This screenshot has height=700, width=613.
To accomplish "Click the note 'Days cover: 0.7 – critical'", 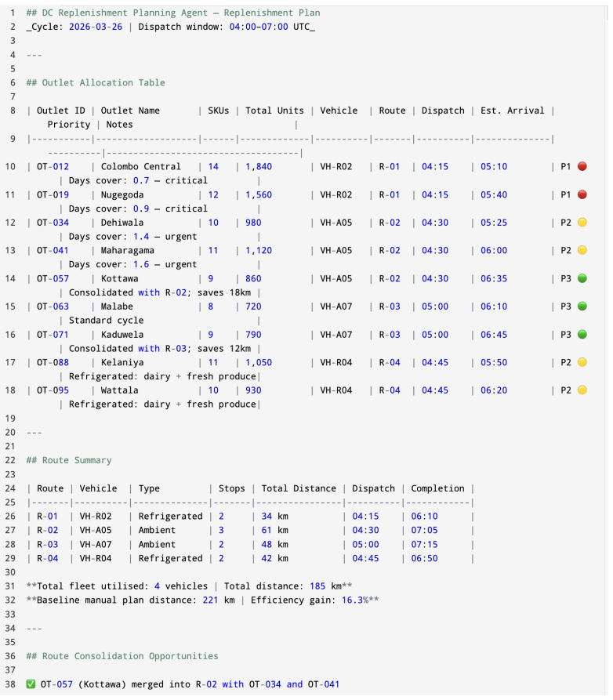I will (x=138, y=180).
